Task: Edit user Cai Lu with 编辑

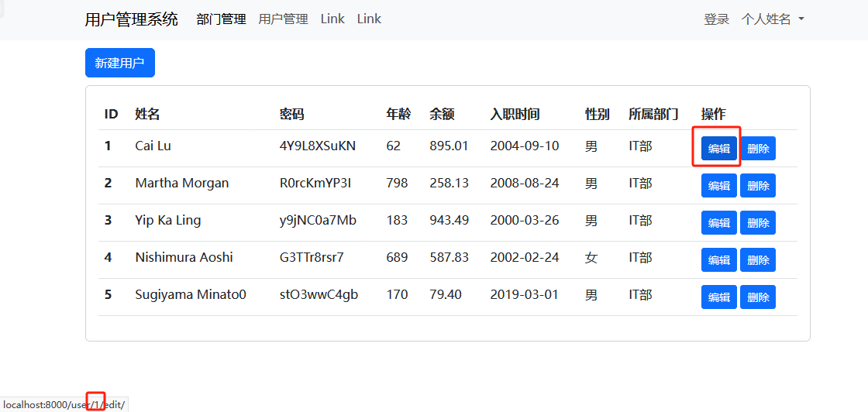Action: pos(718,149)
